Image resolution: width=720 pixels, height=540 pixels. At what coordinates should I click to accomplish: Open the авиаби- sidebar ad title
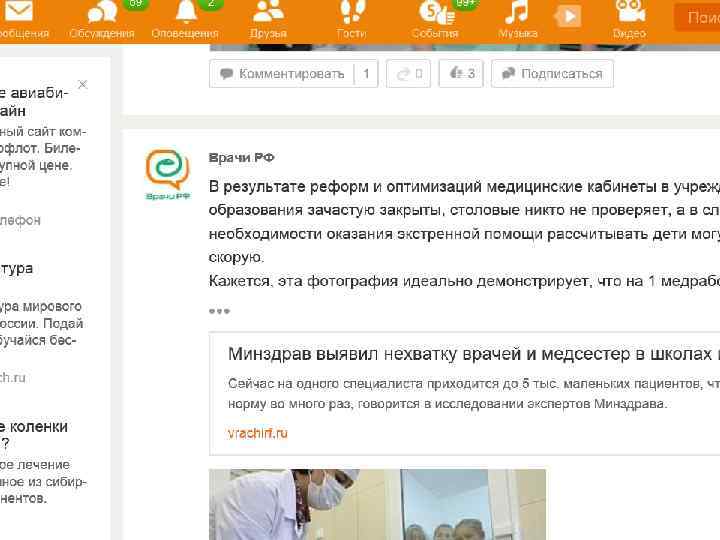pyautogui.click(x=34, y=102)
